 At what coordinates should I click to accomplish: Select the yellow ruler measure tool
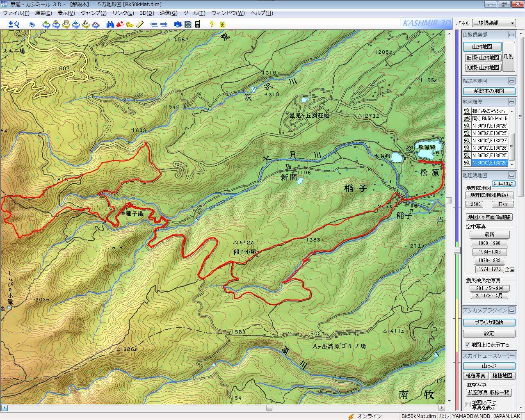click(x=139, y=24)
